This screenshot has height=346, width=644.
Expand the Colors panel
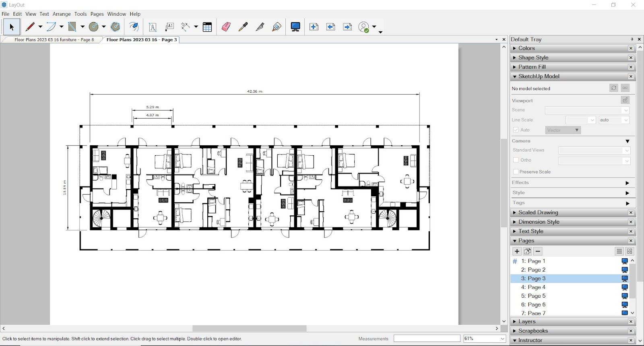click(514, 48)
